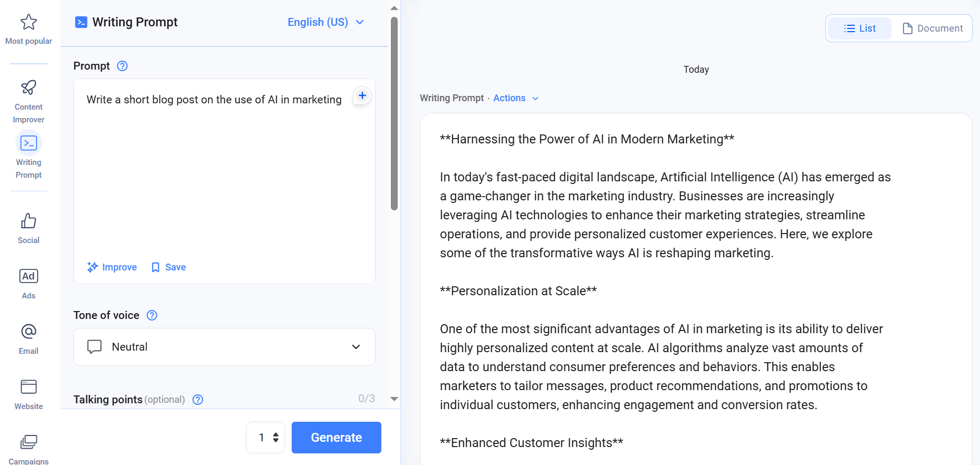Click the Prompt help question icon
This screenshot has width=980, height=465.
point(122,66)
